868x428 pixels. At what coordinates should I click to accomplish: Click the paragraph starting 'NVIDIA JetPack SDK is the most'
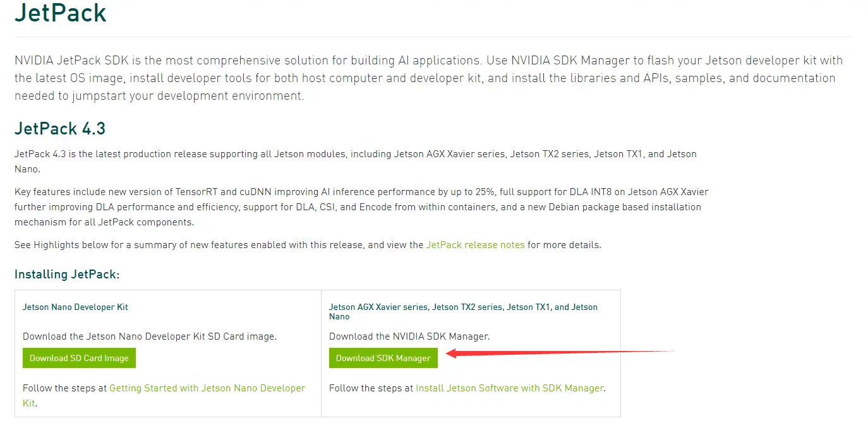[x=429, y=78]
